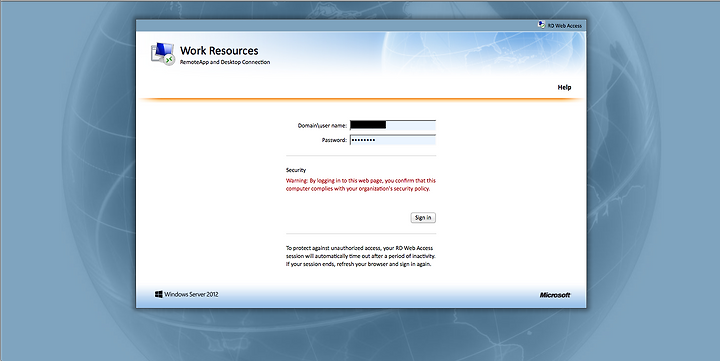Select the 'Work Resources' heading text

[x=219, y=51]
